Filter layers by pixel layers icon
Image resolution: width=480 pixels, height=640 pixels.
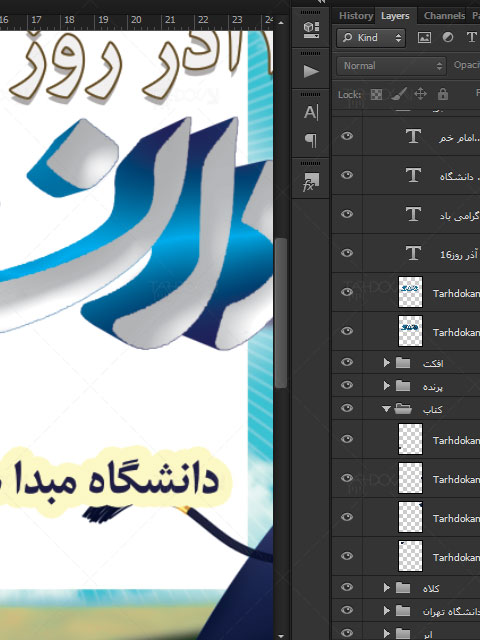coord(424,38)
